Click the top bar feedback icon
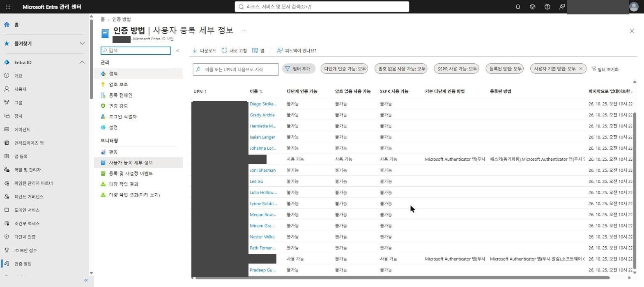Image resolution: width=644 pixels, height=287 pixels. tap(562, 7)
